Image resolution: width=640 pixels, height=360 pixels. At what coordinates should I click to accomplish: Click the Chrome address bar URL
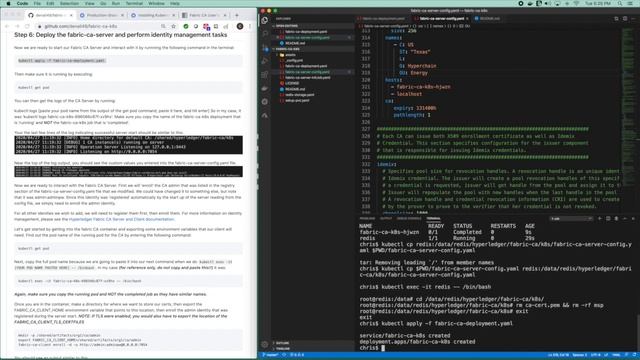pyautogui.click(x=81, y=26)
